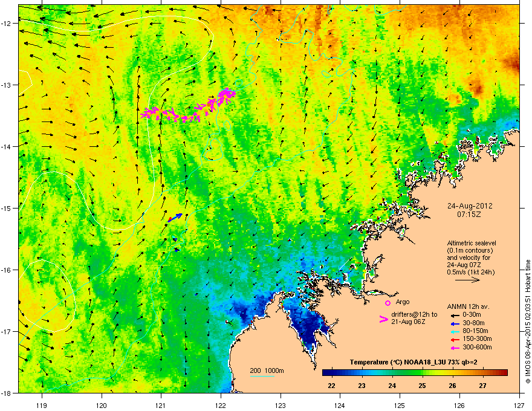This screenshot has height=411, width=532.
Task: Click the 'Argo' legend label
Action: click(403, 302)
